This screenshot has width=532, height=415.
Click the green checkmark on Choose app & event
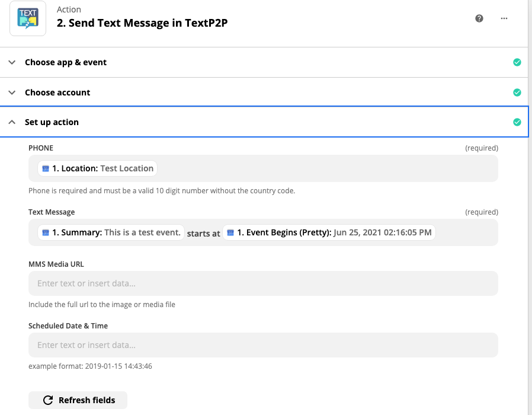pyautogui.click(x=517, y=62)
